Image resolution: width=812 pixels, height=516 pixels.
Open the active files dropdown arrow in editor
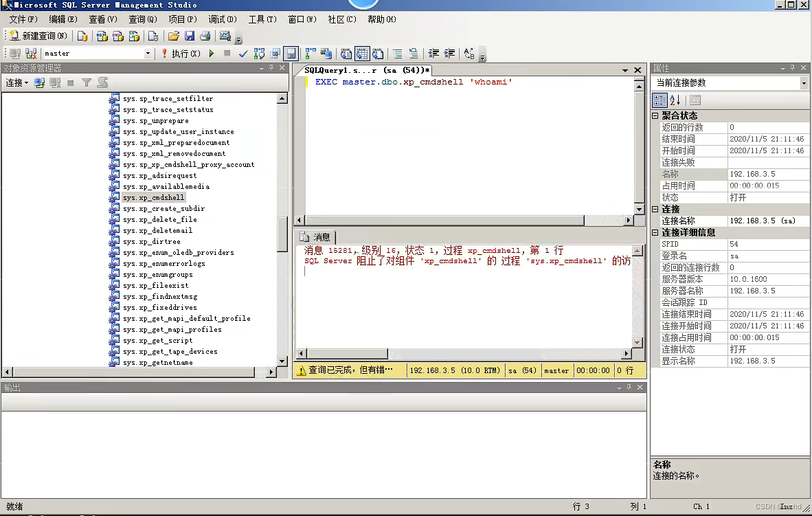625,70
